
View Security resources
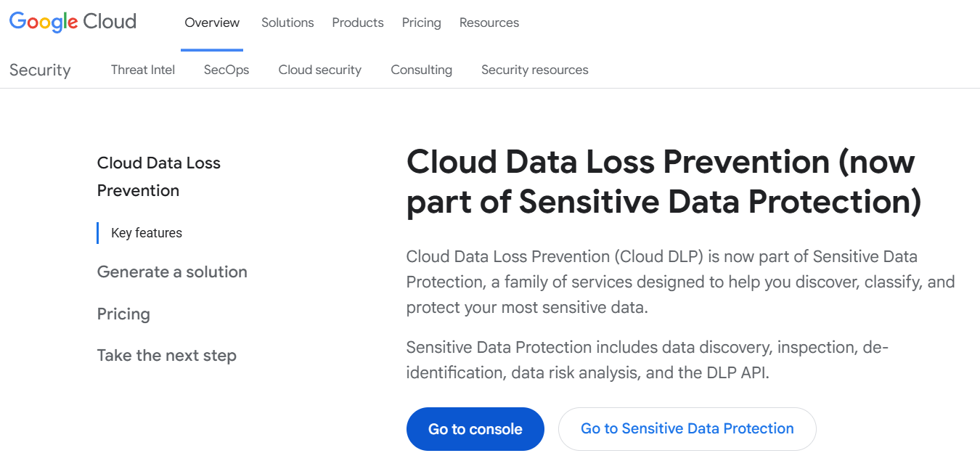[x=534, y=70]
